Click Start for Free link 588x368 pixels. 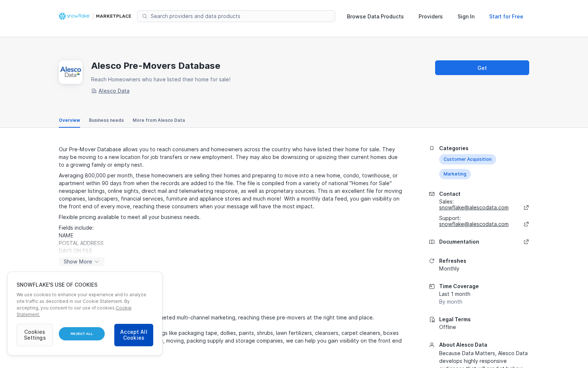[x=506, y=17]
